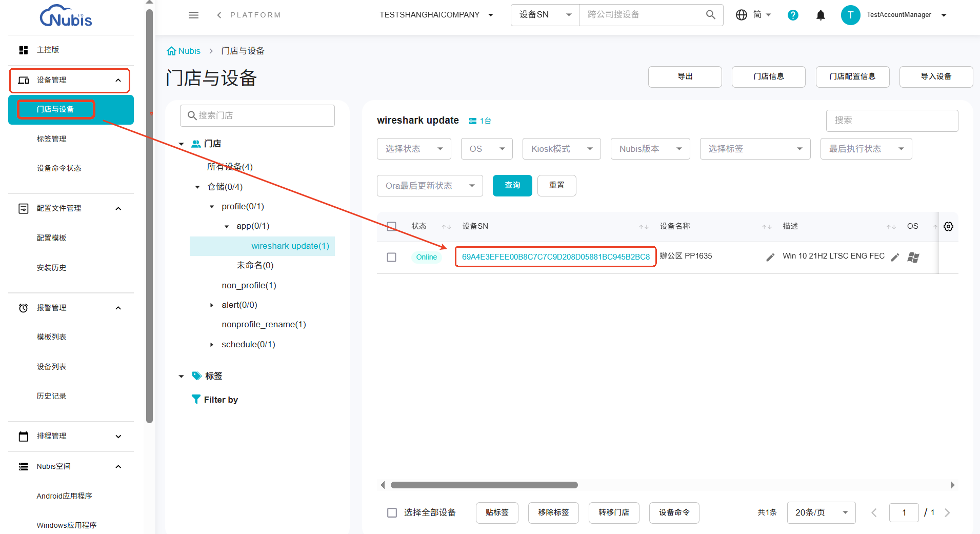980x534 pixels.
Task: Click the 转移门店 button
Action: [x=614, y=512]
